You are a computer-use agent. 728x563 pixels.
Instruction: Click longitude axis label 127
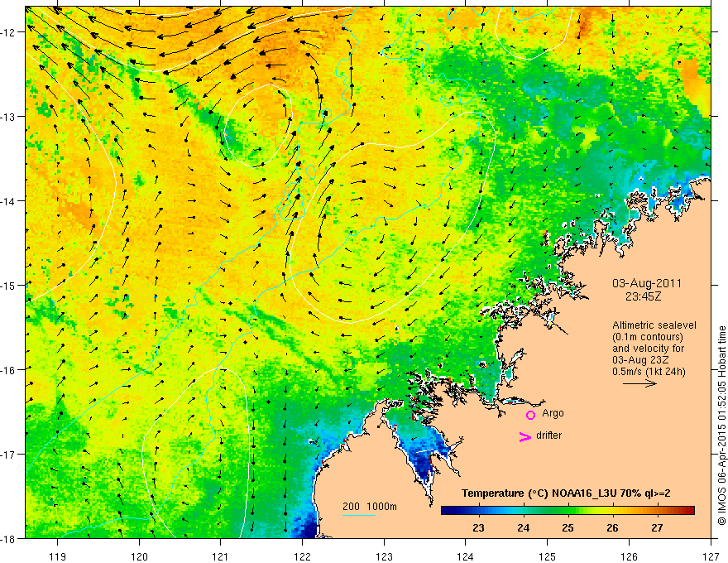click(x=711, y=556)
